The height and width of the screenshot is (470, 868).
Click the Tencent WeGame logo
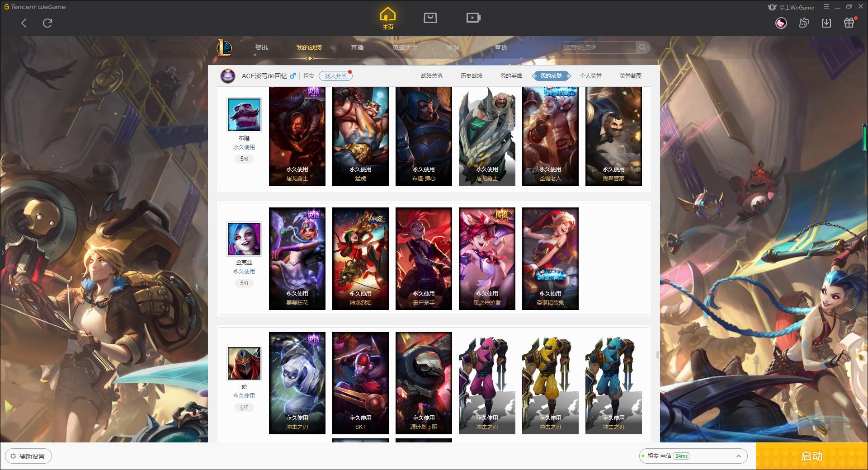coord(35,7)
